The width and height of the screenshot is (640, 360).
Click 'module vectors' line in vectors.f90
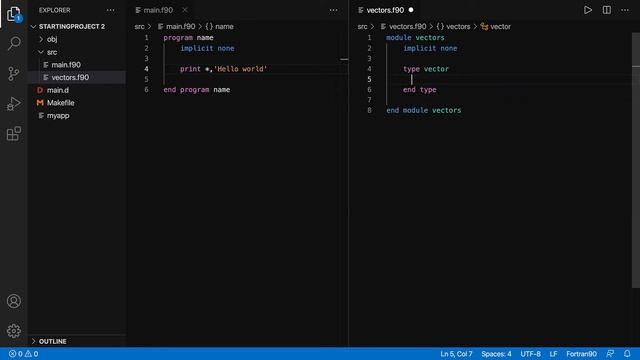[415, 38]
